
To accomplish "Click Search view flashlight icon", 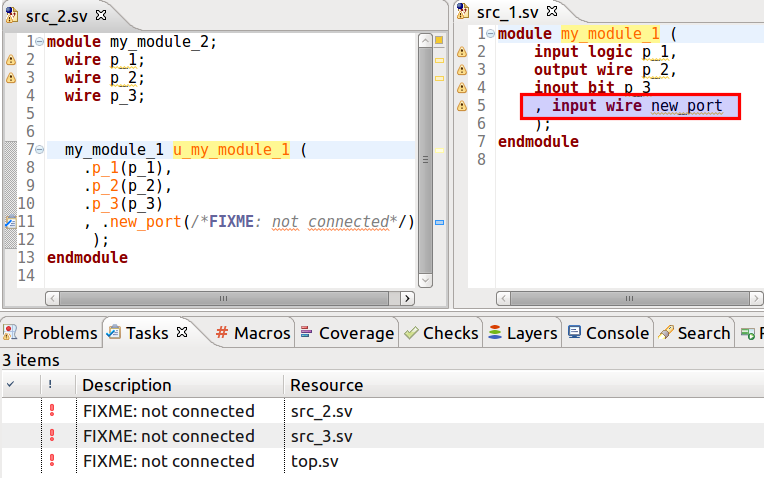I will click(666, 332).
